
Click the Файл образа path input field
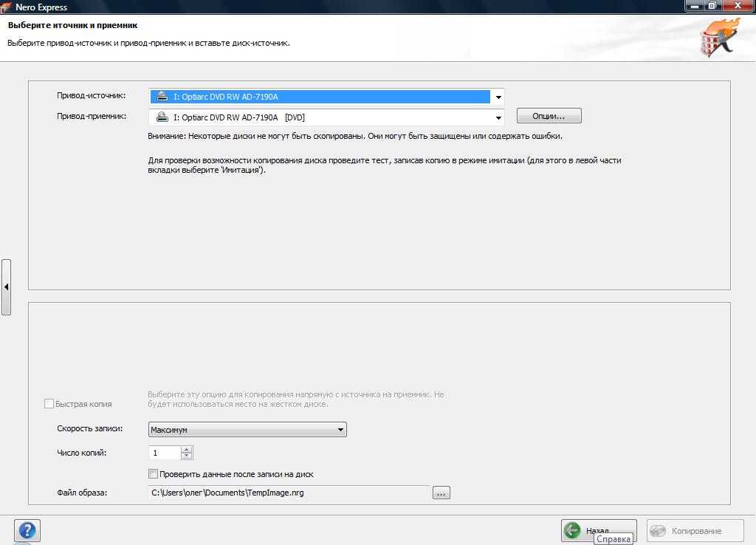pos(289,493)
